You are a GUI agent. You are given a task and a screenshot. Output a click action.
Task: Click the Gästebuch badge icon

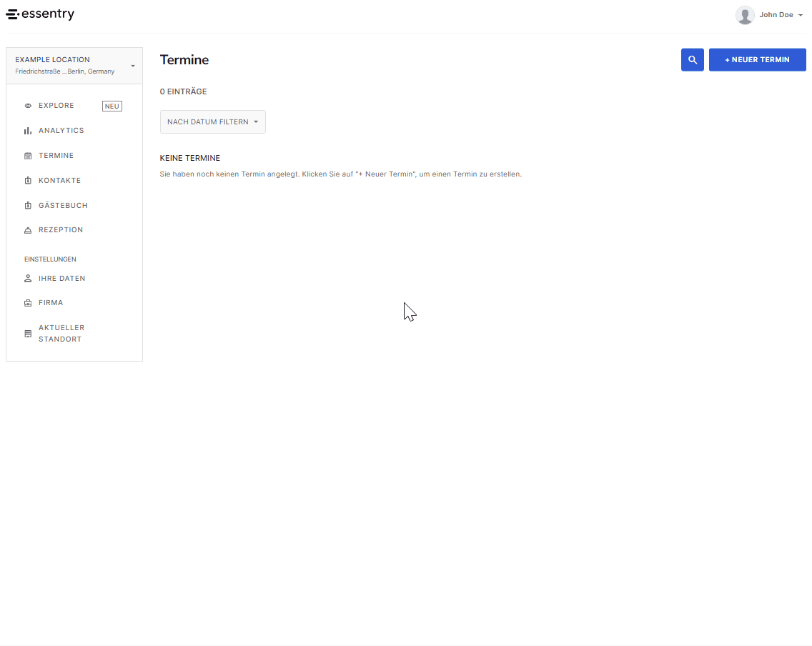tap(28, 206)
